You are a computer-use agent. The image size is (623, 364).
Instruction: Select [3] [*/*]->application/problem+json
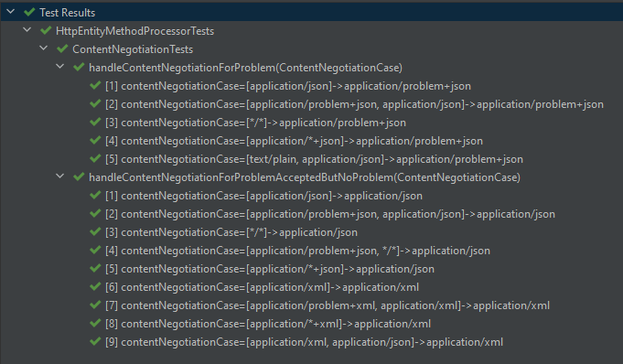(255, 123)
